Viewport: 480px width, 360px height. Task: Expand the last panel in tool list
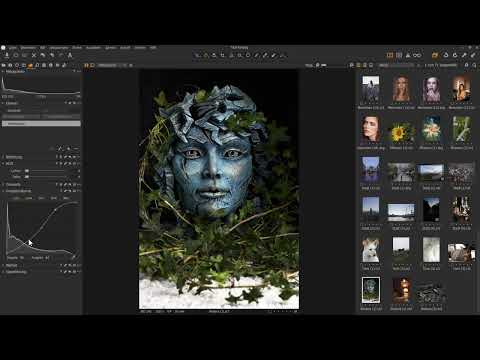point(3,272)
